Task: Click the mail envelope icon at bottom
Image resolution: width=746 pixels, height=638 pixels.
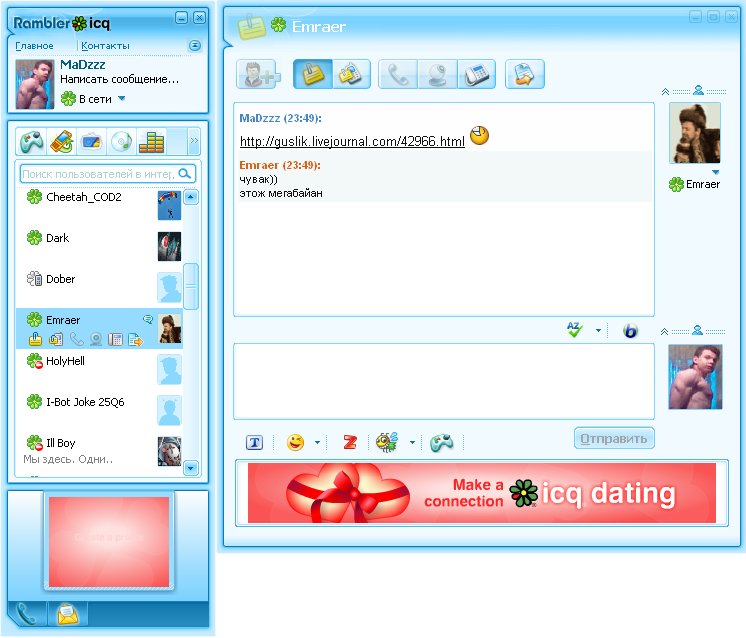Action: 68,614
